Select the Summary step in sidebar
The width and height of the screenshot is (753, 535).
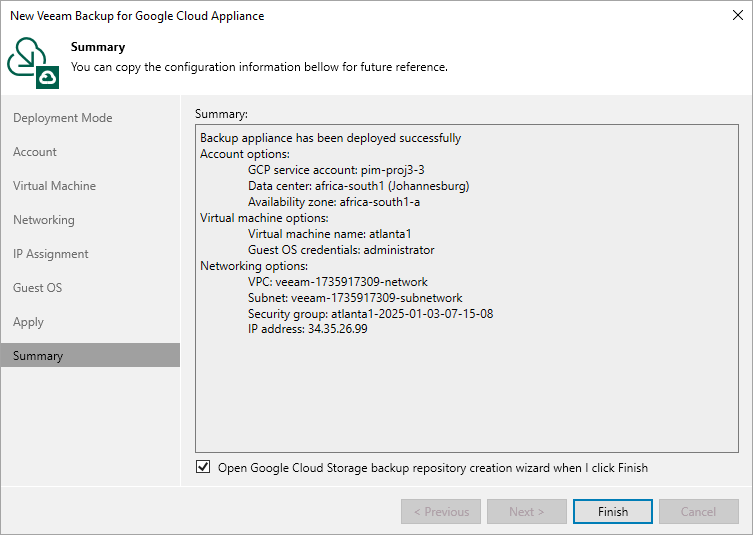click(90, 355)
